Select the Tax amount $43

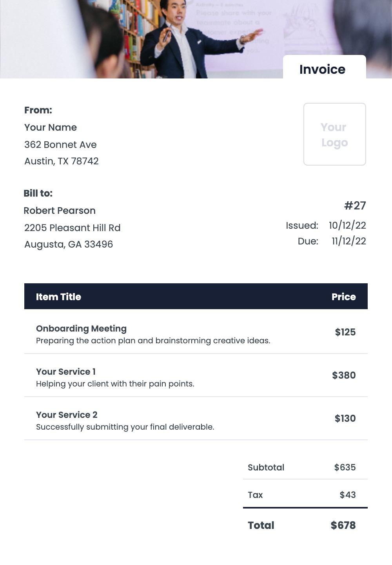(x=348, y=495)
